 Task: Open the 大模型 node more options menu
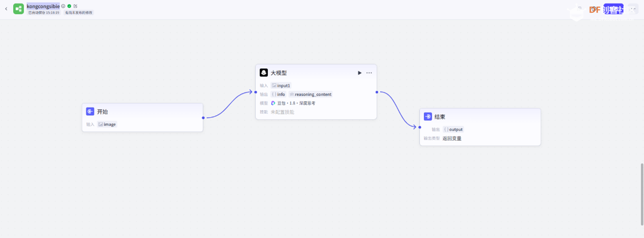pyautogui.click(x=369, y=73)
